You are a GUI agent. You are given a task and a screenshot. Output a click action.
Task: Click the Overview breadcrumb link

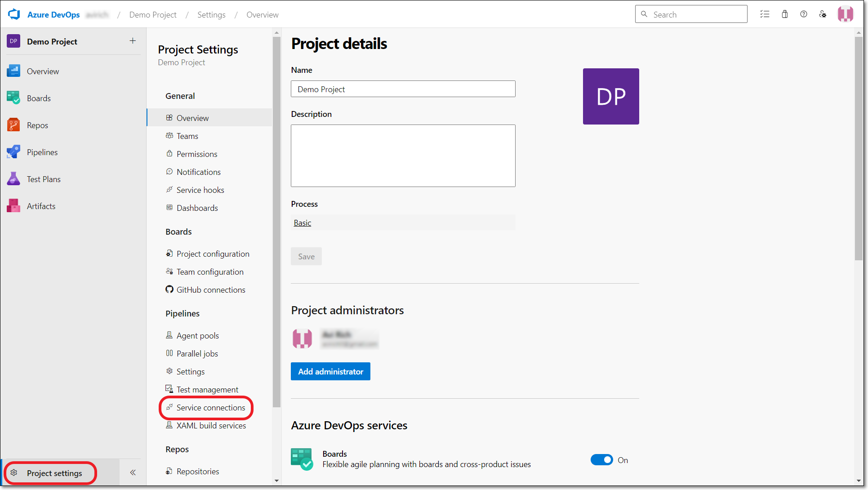coord(263,14)
